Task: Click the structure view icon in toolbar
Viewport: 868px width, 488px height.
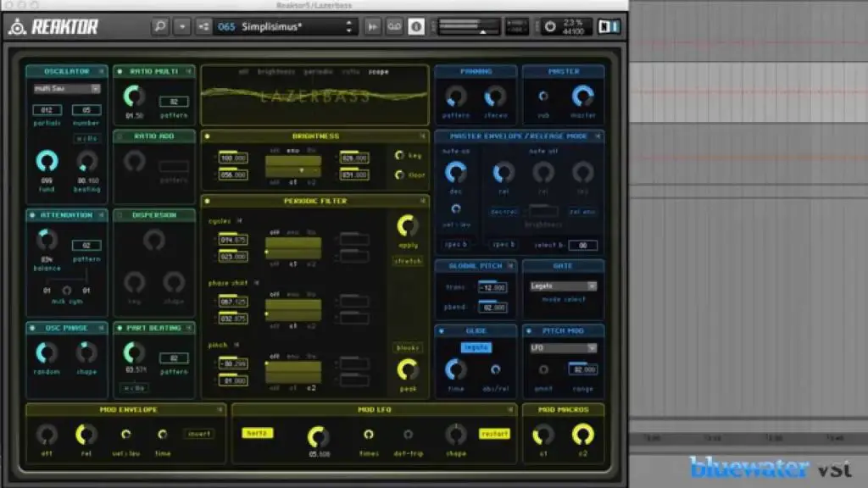Action: point(203,26)
